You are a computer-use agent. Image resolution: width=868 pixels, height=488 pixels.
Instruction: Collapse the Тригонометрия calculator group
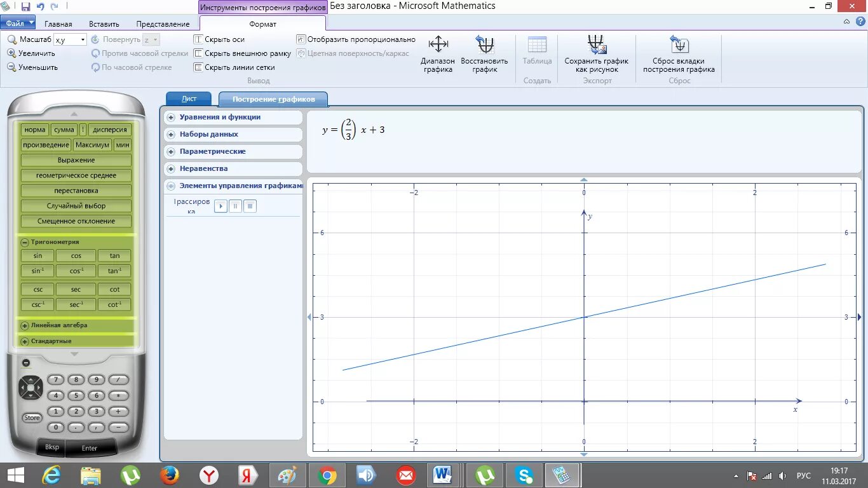(25, 242)
